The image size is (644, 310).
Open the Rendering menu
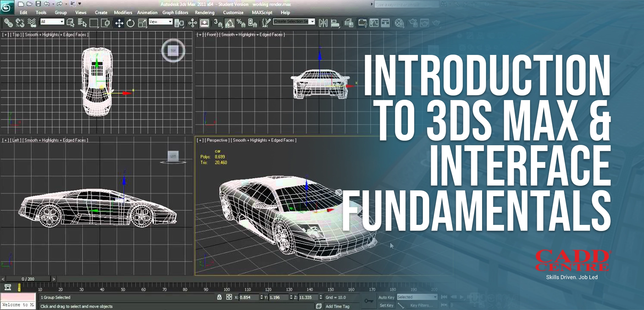click(204, 13)
